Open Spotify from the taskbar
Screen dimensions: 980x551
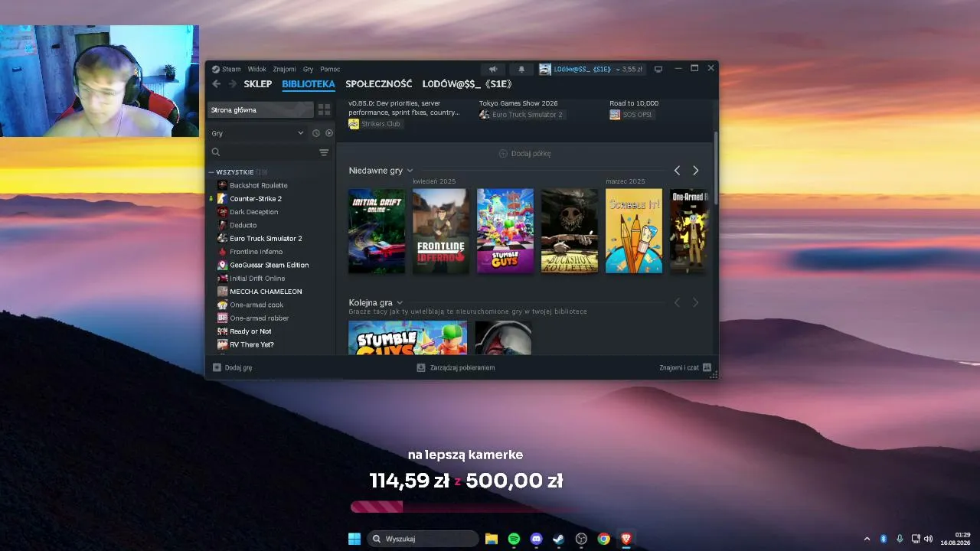coord(514,539)
